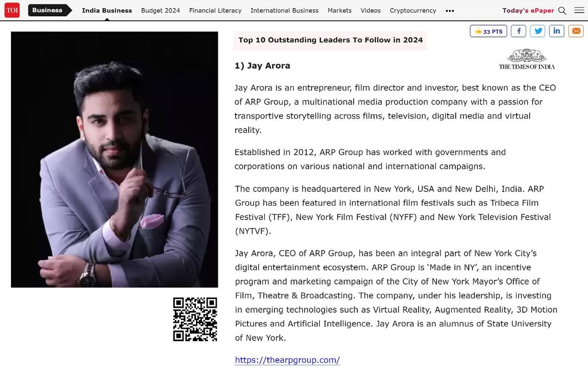Click the red TOI logo icon
This screenshot has height=382, width=588.
(12, 10)
